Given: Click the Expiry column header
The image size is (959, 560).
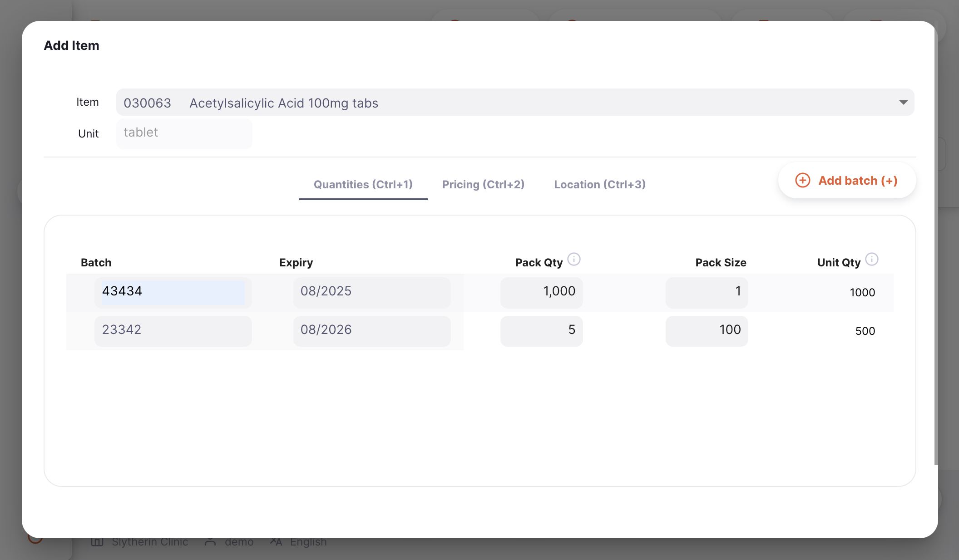Looking at the screenshot, I should [x=296, y=263].
